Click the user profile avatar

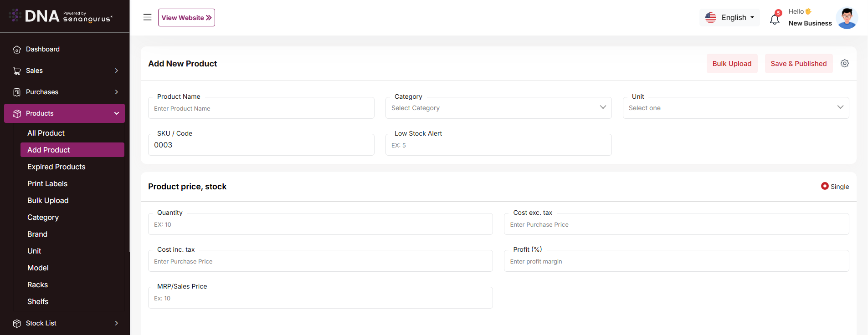847,18
